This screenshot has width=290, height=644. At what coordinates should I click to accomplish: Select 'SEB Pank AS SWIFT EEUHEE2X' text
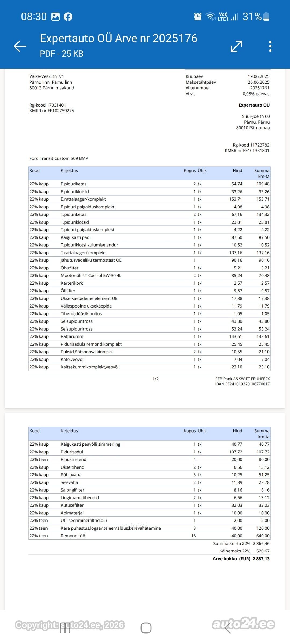click(242, 379)
